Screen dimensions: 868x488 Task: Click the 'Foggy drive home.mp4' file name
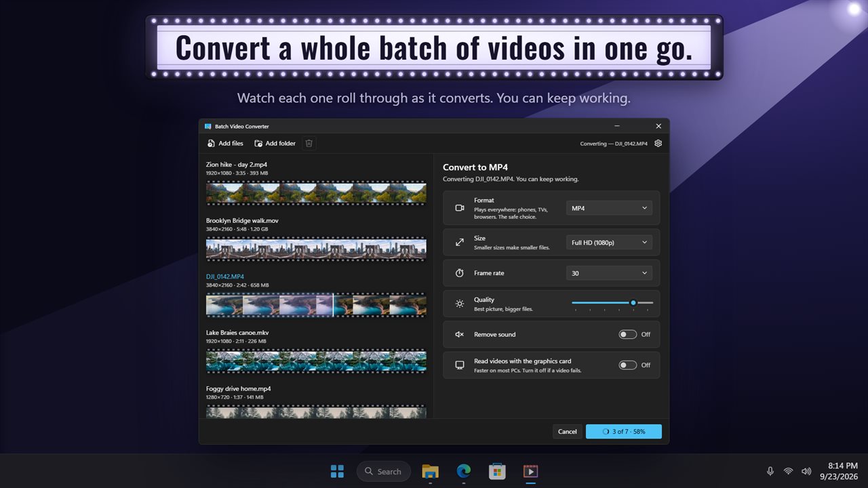(x=239, y=389)
